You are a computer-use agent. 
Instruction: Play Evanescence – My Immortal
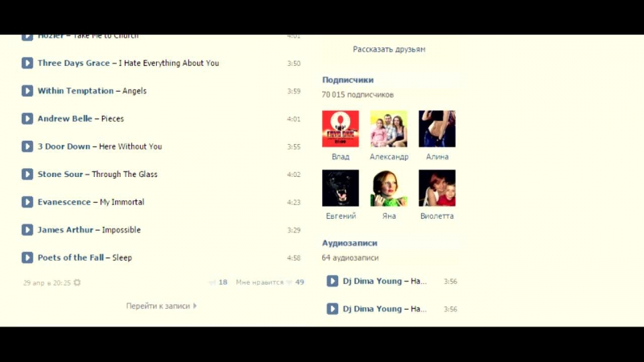(27, 202)
